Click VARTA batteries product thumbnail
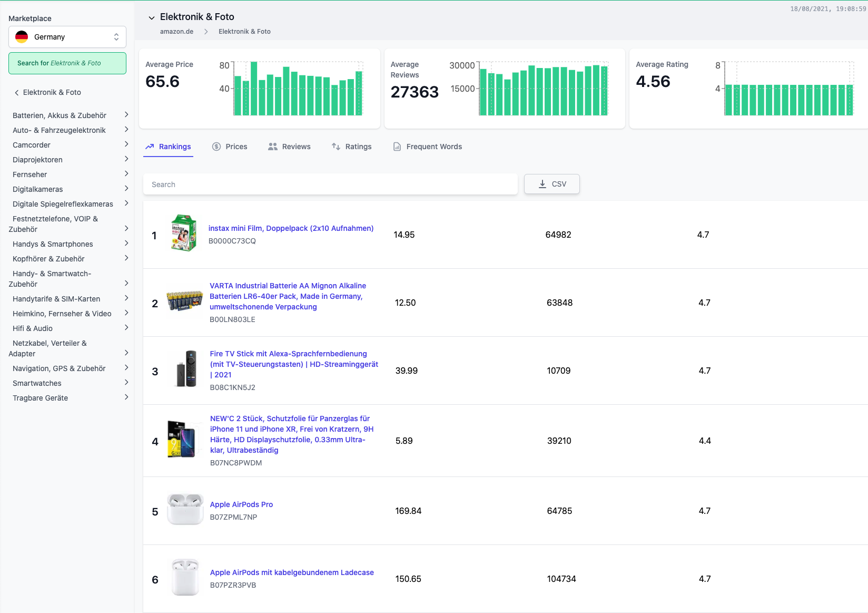The width and height of the screenshot is (868, 613). coord(185,301)
